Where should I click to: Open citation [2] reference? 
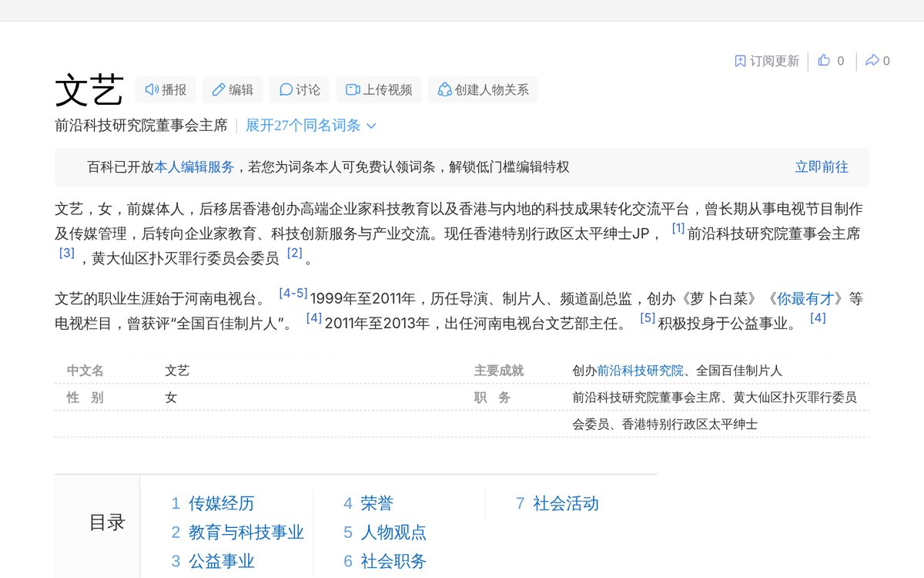click(295, 253)
